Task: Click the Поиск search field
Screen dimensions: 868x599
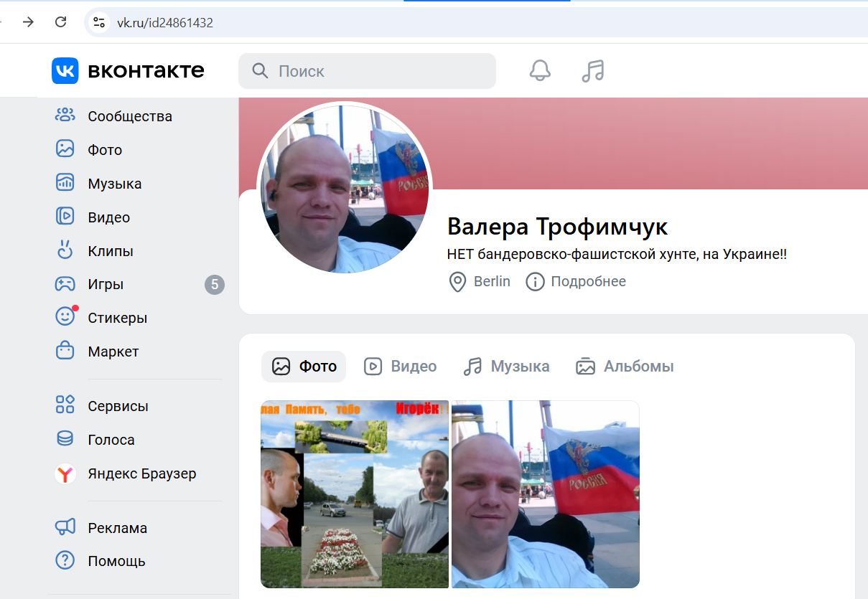Action: (x=367, y=71)
